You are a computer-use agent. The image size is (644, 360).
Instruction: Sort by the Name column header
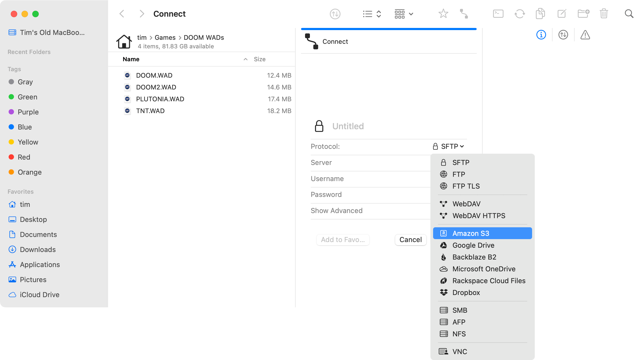[131, 59]
